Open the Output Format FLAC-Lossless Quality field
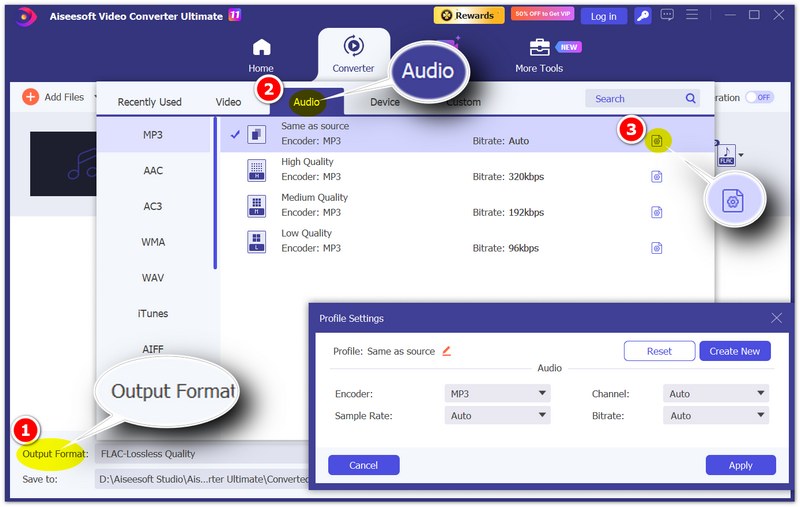This screenshot has height=507, width=800. coord(202,453)
